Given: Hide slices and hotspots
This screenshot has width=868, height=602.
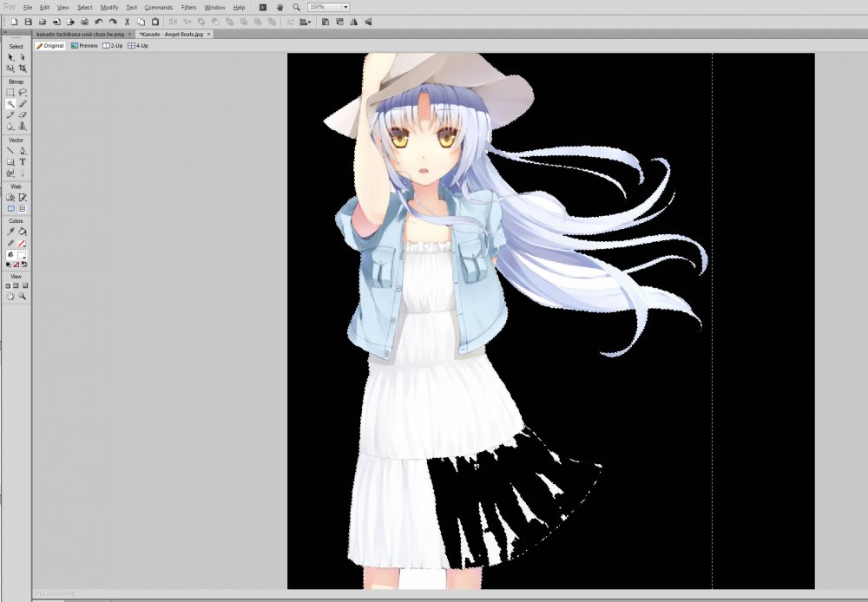Looking at the screenshot, I should [10, 208].
